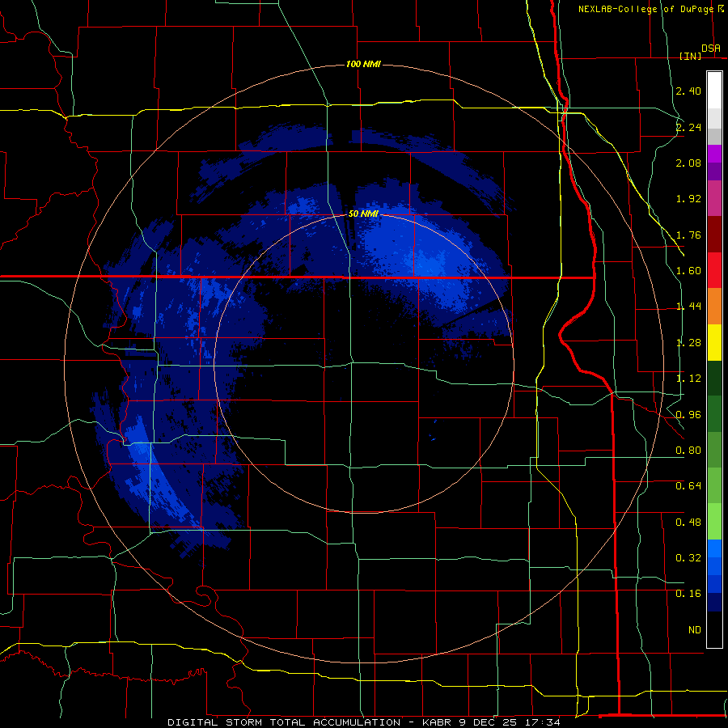Viewport: 728px width, 728px height.
Task: Click the 0.80 legend value
Action: pos(688,451)
